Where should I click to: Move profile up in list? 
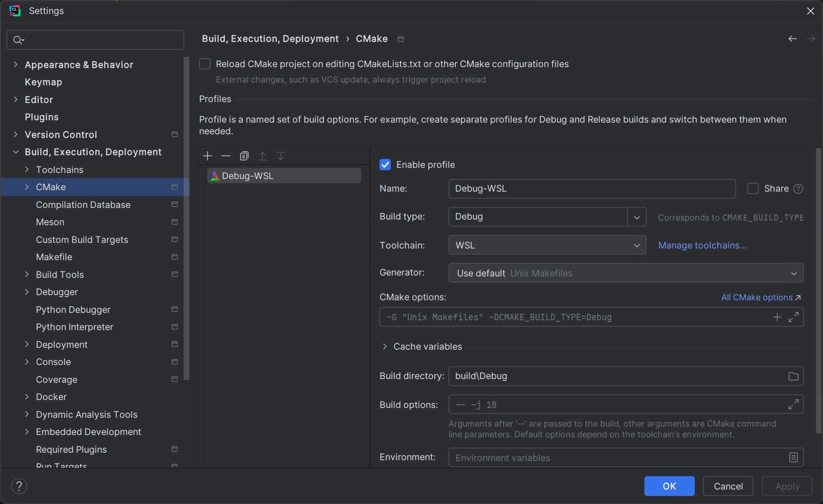263,156
